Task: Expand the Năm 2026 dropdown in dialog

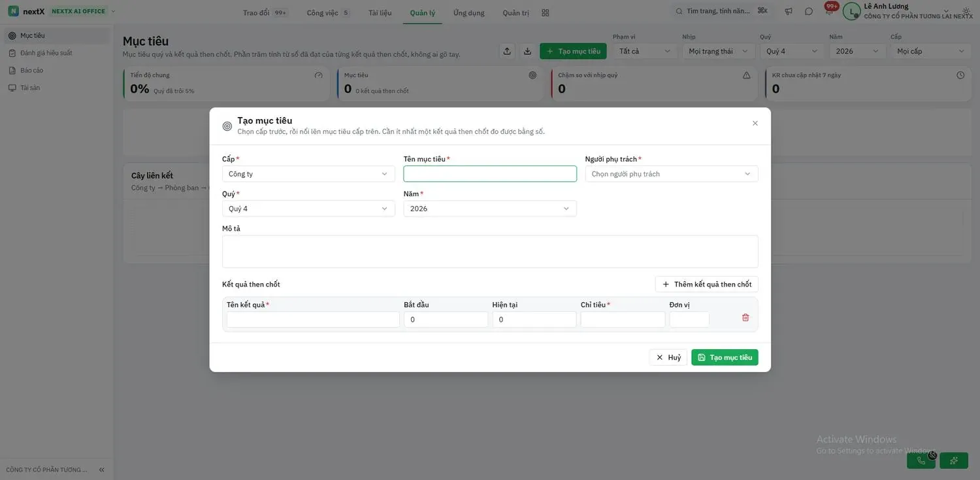Action: (x=490, y=209)
